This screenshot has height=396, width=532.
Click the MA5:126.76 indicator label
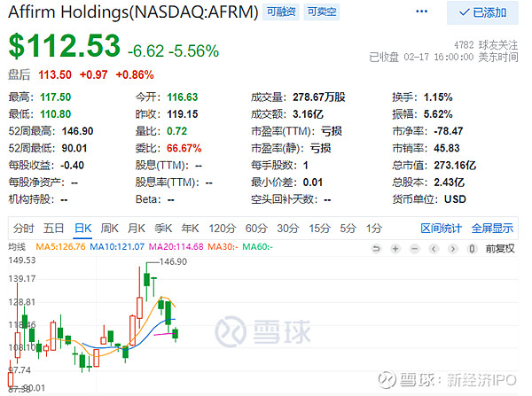[60, 247]
